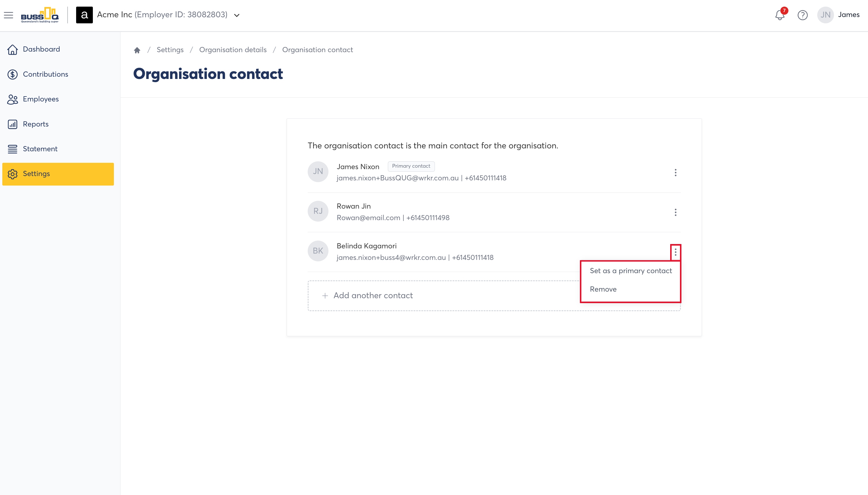Open James Nixon's three-dot options
Viewport: 868px width, 495px height.
click(x=675, y=173)
